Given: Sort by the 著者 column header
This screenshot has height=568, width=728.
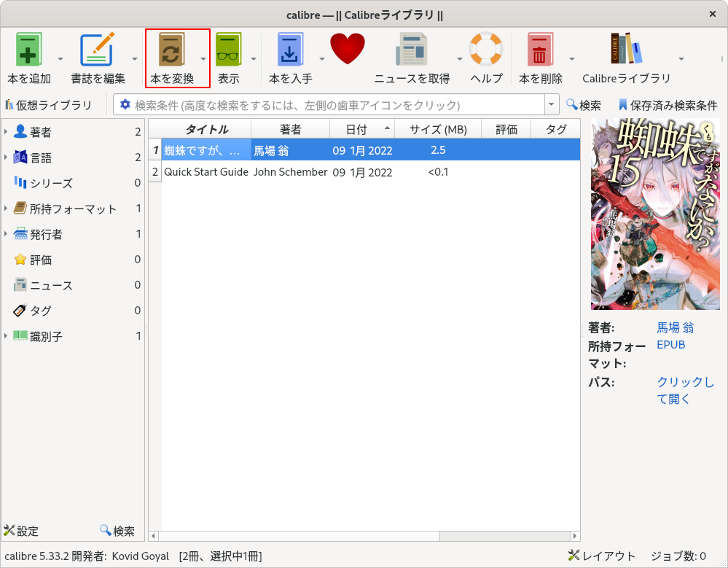Looking at the screenshot, I should click(291, 129).
